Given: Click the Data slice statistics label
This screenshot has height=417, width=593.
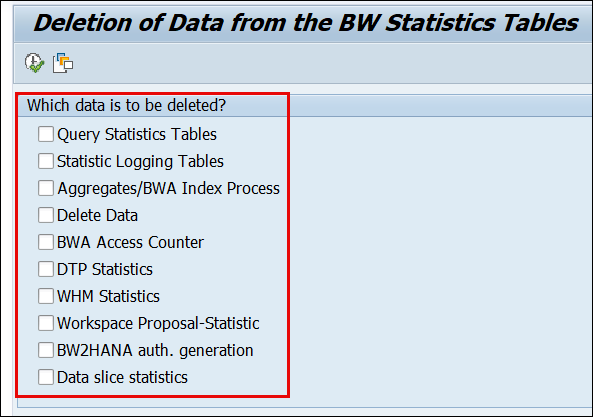Looking at the screenshot, I should [x=122, y=378].
